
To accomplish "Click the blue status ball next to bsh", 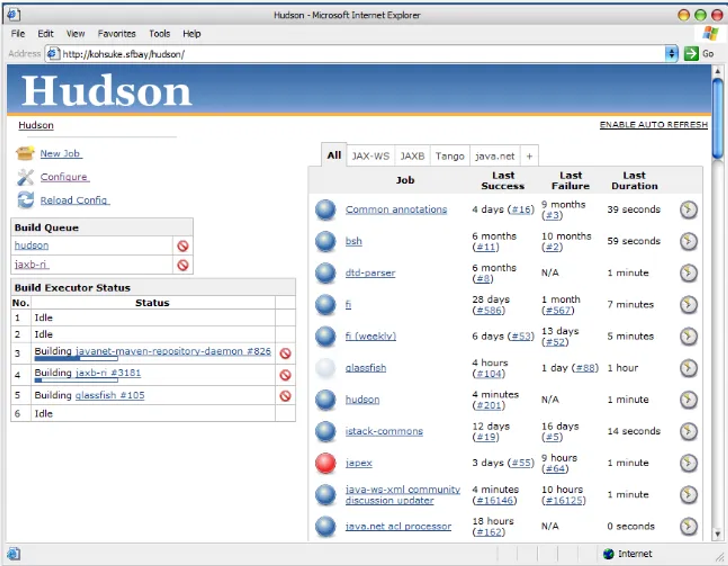I will tap(325, 242).
